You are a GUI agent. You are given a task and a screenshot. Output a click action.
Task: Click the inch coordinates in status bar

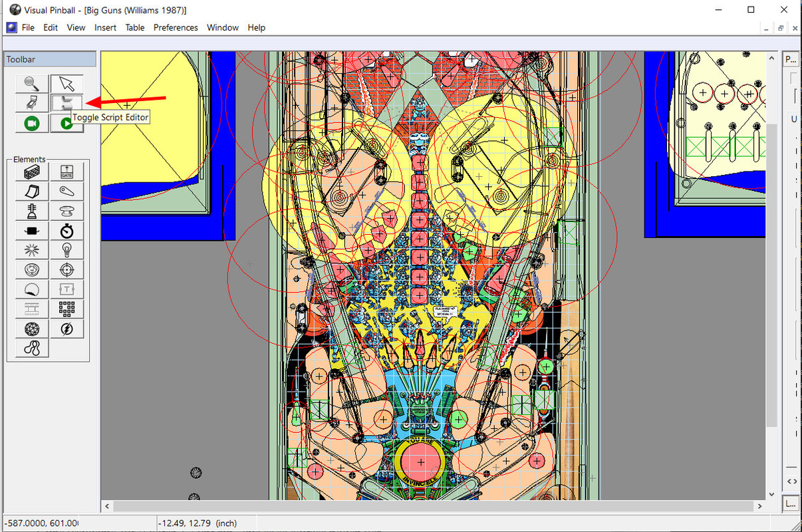pyautogui.click(x=199, y=523)
